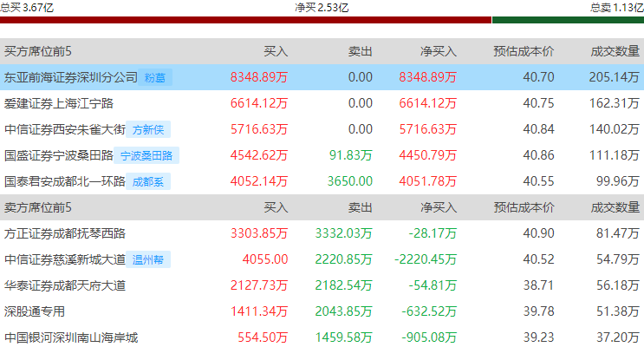Click volume value 205.14万
The height and width of the screenshot is (347, 644).
pos(614,77)
